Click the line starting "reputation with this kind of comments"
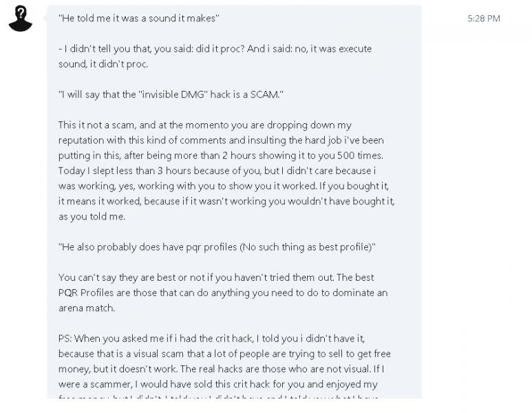The height and width of the screenshot is (413, 532). pos(221,140)
